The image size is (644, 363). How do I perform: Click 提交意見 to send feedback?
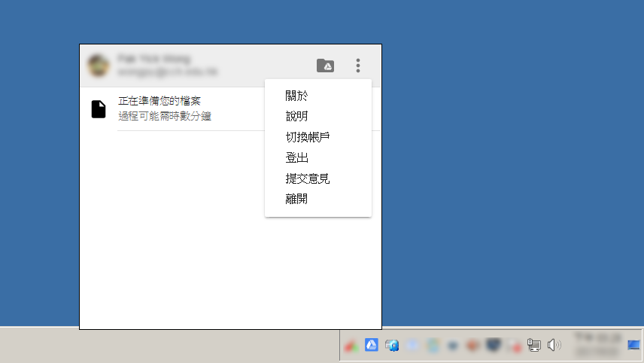[x=308, y=178]
